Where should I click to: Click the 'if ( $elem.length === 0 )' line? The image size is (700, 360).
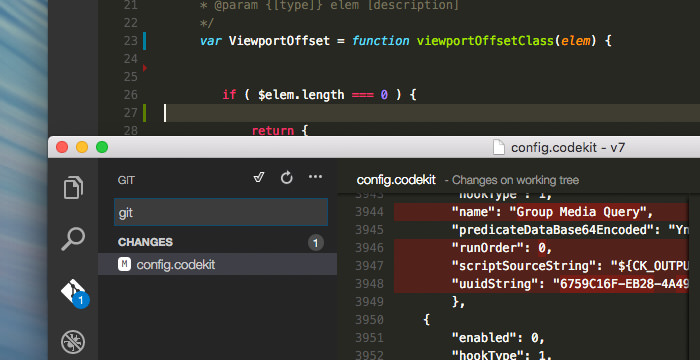coord(319,95)
